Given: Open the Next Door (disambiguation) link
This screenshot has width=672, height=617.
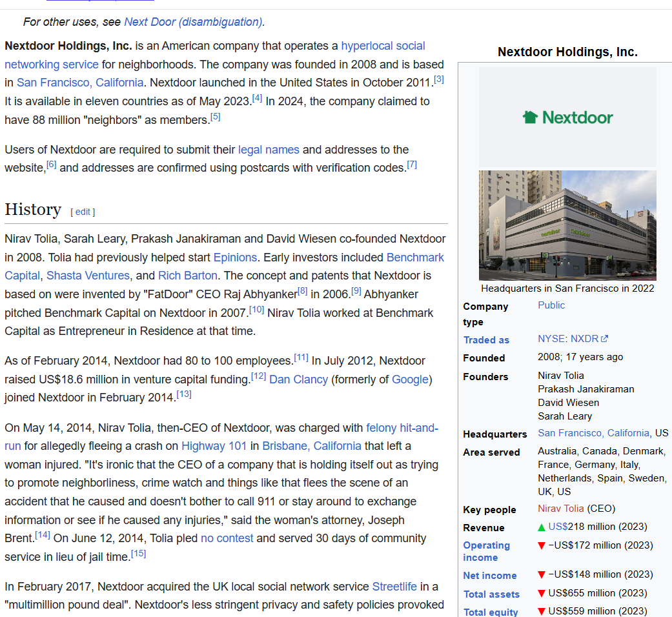Looking at the screenshot, I should tap(193, 22).
